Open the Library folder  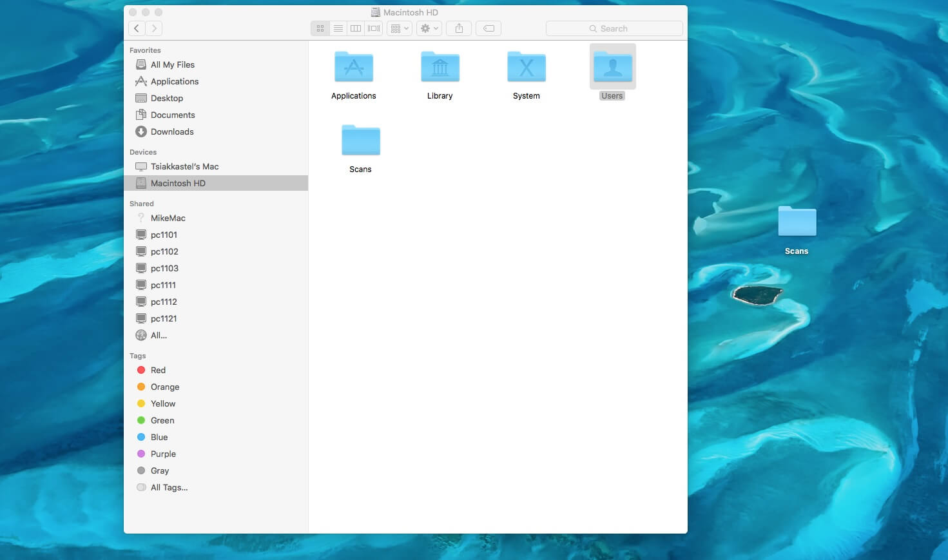point(440,68)
